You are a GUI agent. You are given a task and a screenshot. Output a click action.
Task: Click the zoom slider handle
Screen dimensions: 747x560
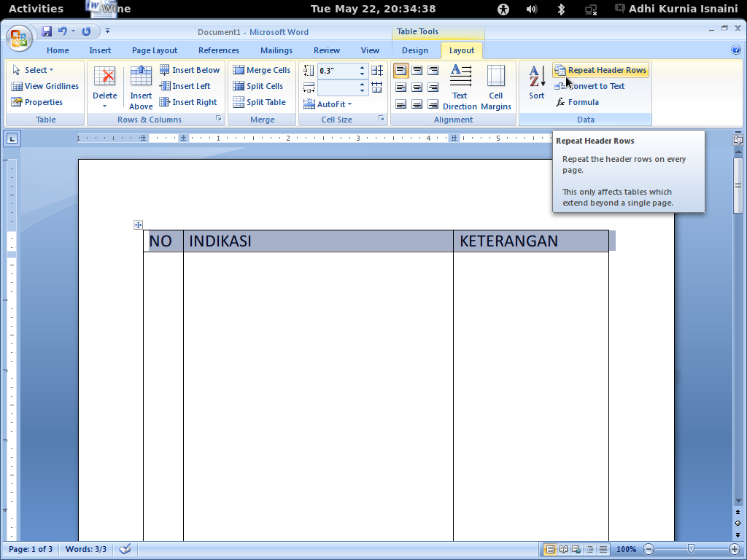(x=692, y=549)
